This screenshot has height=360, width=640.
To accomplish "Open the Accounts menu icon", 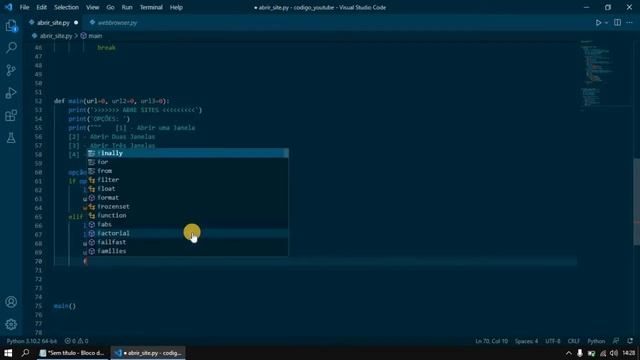I will (11, 302).
